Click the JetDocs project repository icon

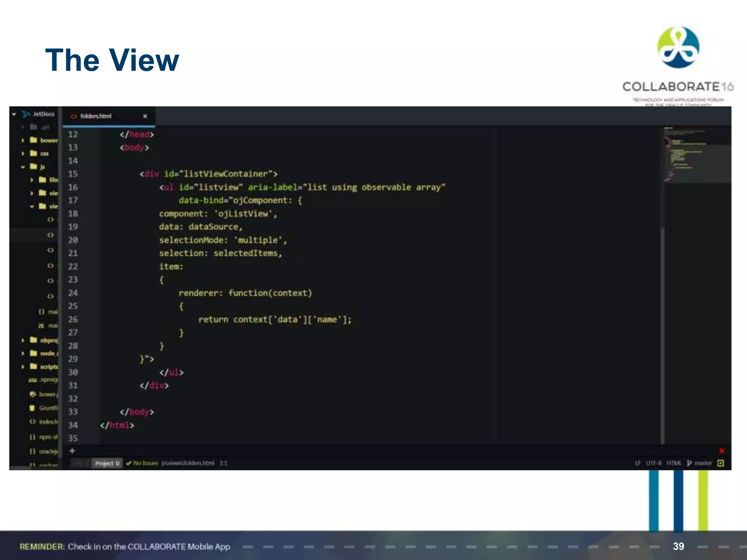click(x=26, y=114)
